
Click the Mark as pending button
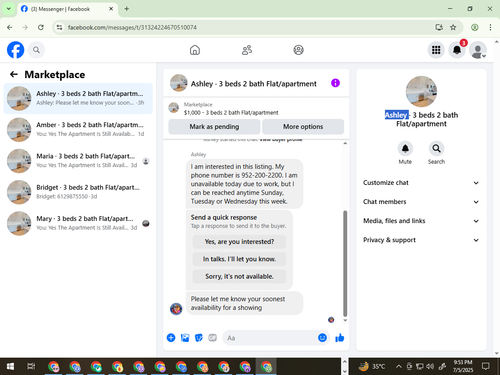coord(214,127)
